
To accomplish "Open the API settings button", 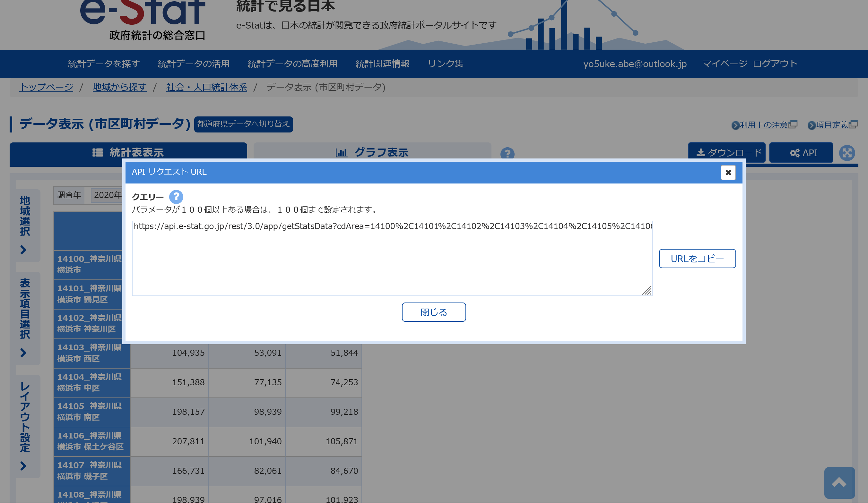I will [x=801, y=152].
